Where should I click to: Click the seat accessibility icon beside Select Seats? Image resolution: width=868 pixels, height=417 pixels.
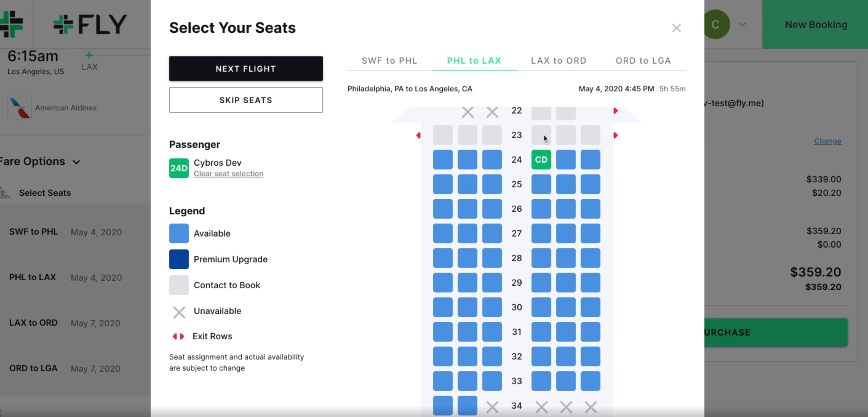5,193
